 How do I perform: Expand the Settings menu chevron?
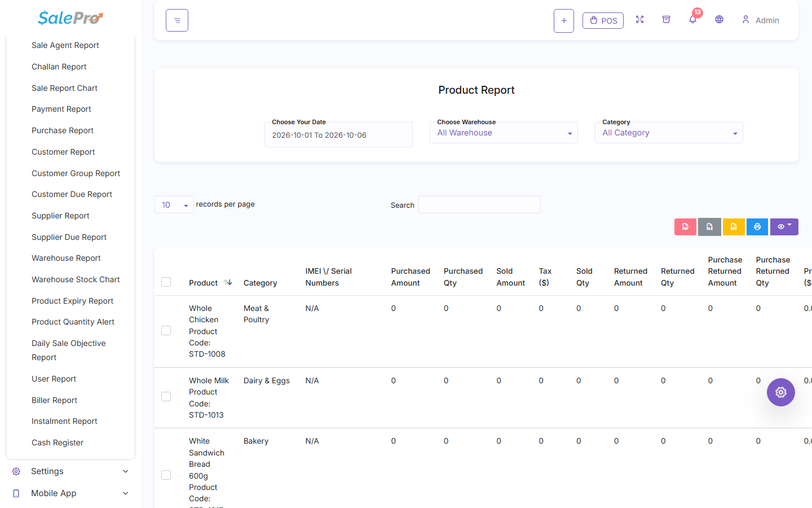pos(126,471)
